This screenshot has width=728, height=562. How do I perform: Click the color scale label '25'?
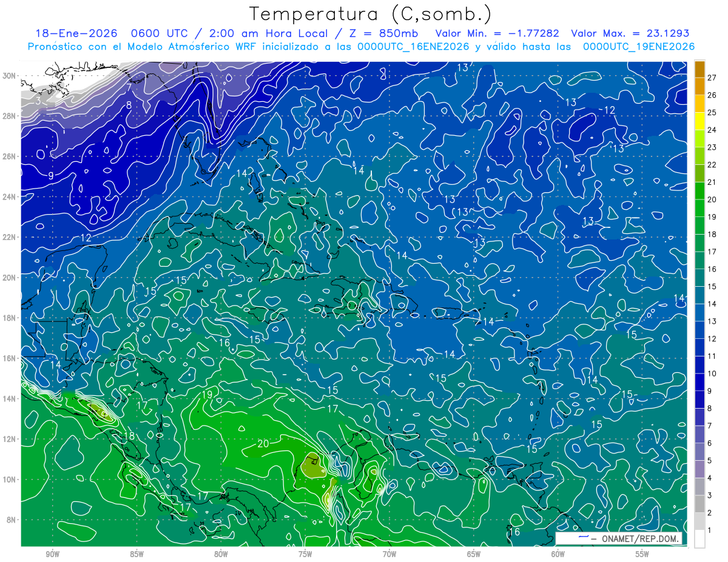coord(712,113)
